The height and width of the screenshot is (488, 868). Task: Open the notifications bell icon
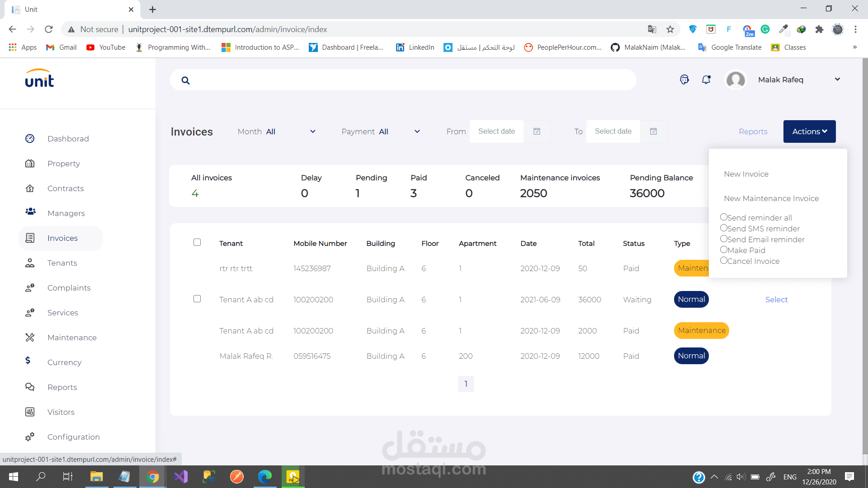click(706, 80)
